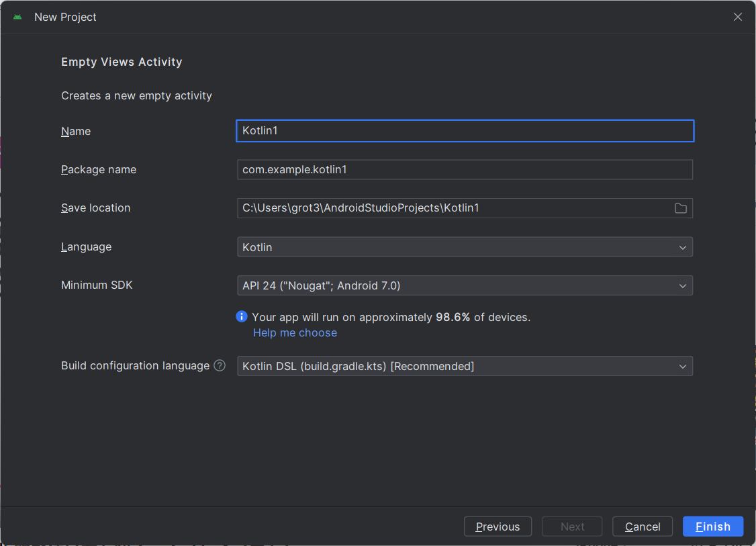Click the greyed-out Next button
This screenshot has width=756, height=546.
click(572, 527)
